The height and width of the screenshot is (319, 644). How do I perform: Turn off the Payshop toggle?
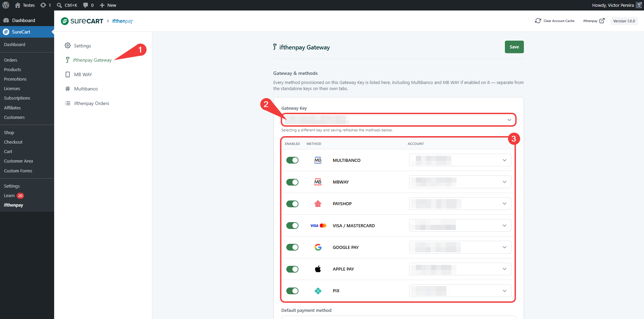[x=292, y=204]
